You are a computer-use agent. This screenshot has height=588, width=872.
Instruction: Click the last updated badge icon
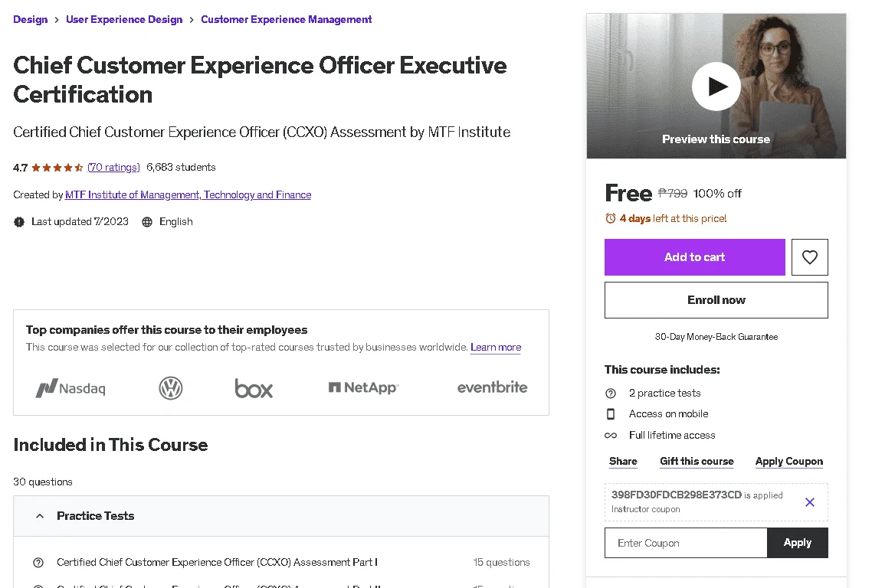(x=19, y=222)
